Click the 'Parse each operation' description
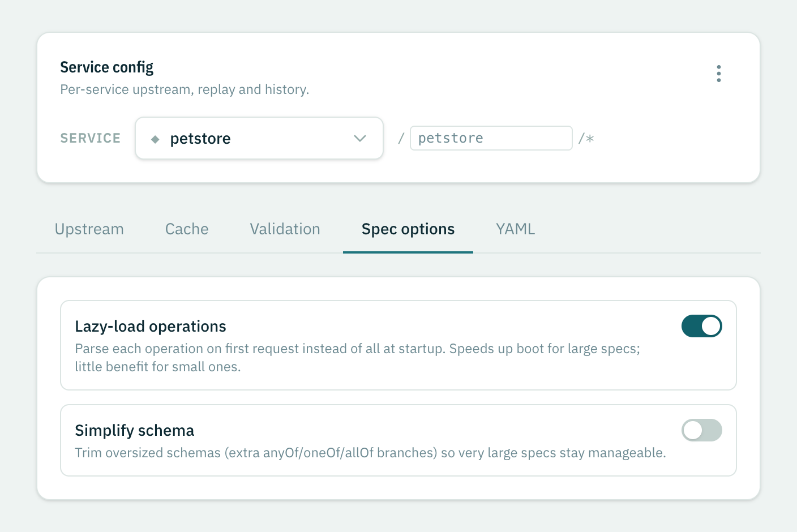 point(358,358)
